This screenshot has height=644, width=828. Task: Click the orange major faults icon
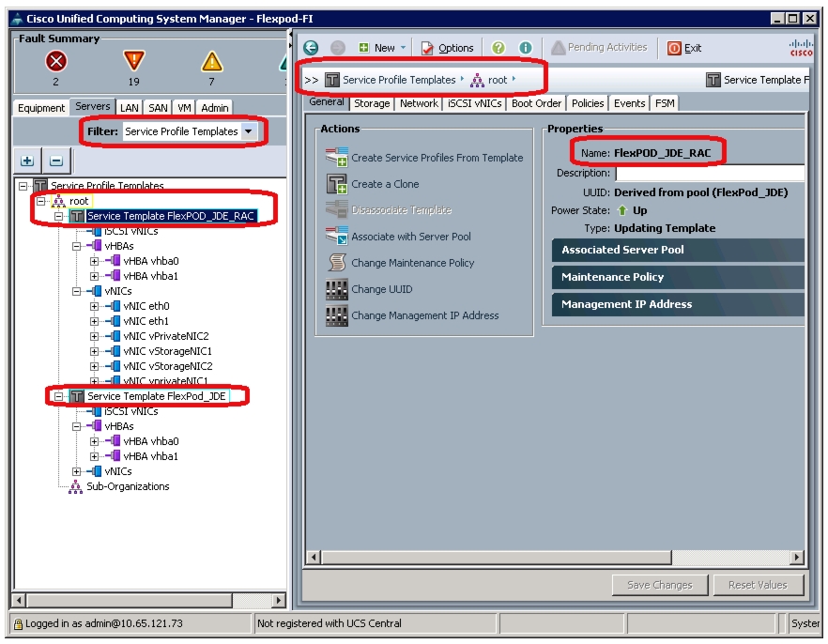point(133,61)
